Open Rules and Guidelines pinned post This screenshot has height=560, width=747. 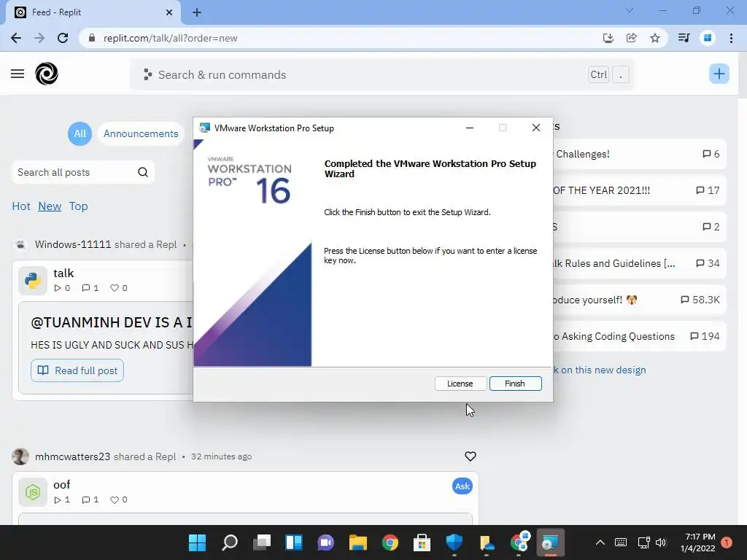[x=639, y=263]
